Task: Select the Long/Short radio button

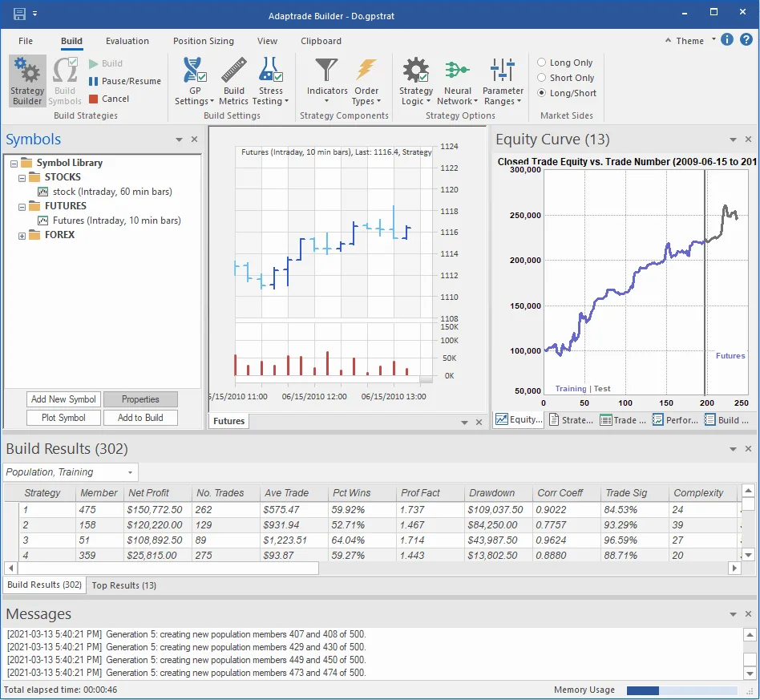Action: pos(541,93)
